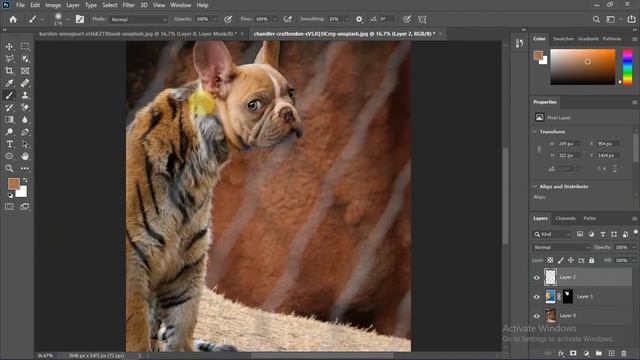Select the Brush tool in the toolbox

(9, 96)
